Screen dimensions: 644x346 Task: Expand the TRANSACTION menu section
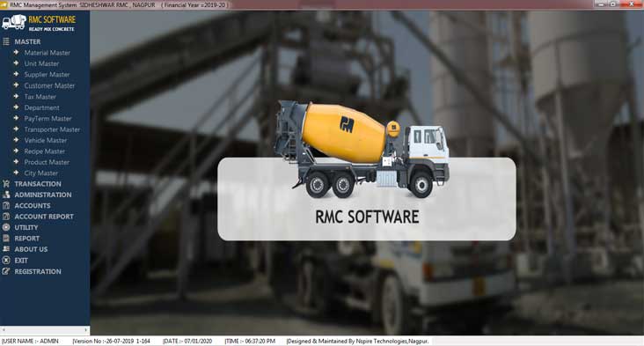tap(38, 184)
